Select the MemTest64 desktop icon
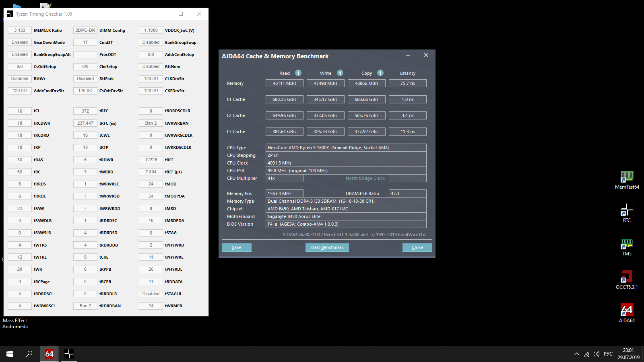Screen dimensions: 644x362 pos(627,180)
